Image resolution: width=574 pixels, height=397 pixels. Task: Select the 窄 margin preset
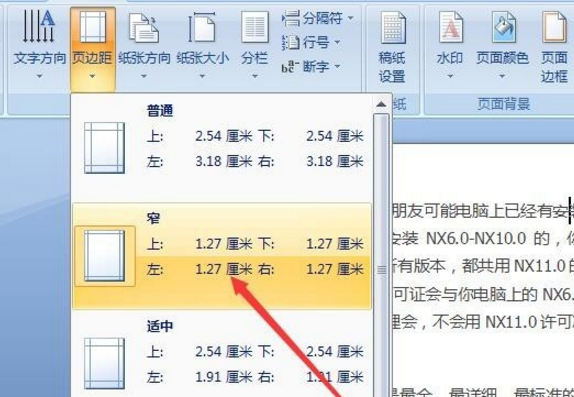pyautogui.click(x=222, y=256)
